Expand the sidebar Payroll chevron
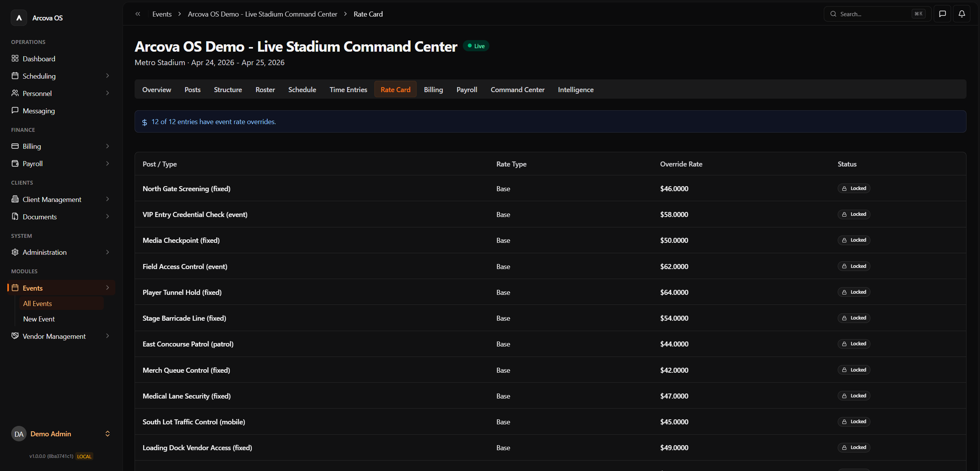Viewport: 980px width, 471px height. 108,163
